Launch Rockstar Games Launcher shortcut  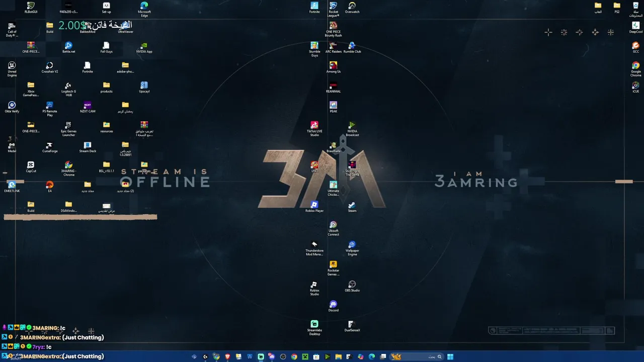click(x=333, y=268)
